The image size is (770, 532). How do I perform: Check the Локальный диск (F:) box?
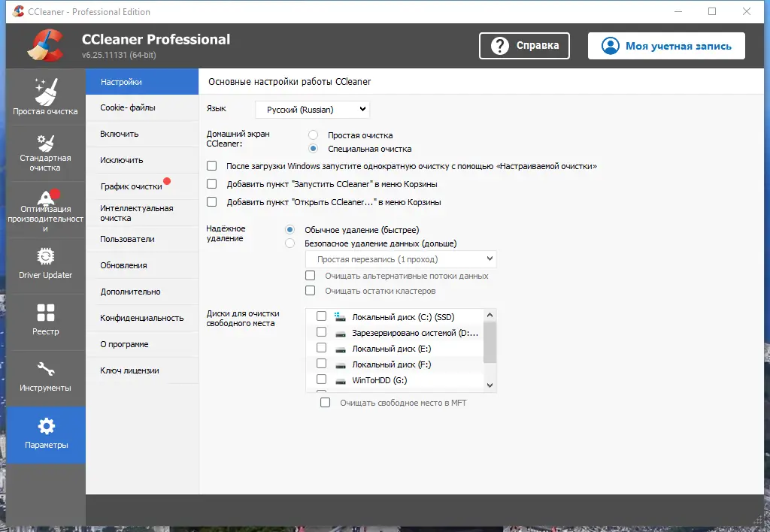(x=322, y=364)
